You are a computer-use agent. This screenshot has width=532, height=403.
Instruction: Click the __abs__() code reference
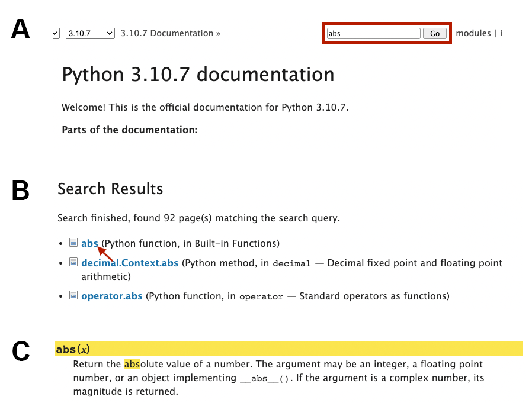point(264,378)
